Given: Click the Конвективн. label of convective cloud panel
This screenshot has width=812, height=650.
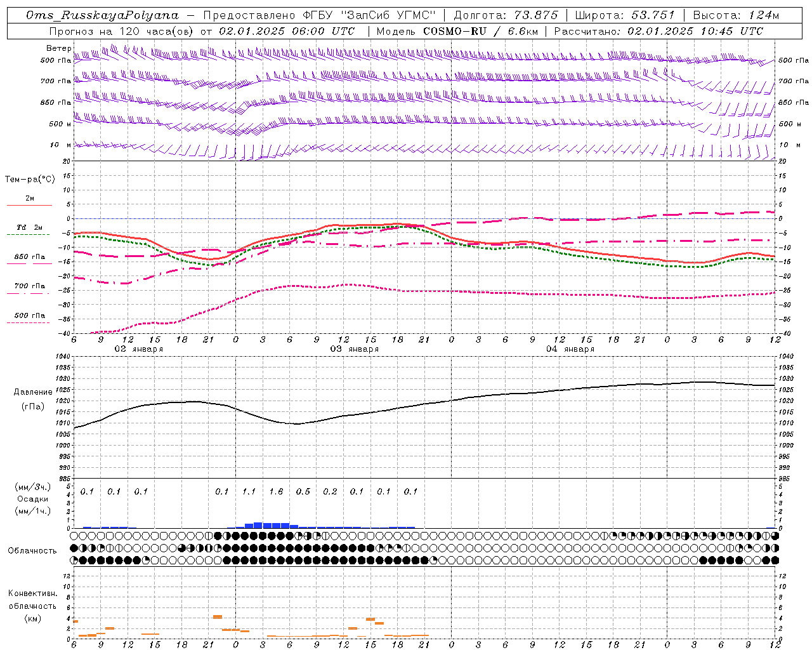Looking at the screenshot, I should [x=32, y=594].
